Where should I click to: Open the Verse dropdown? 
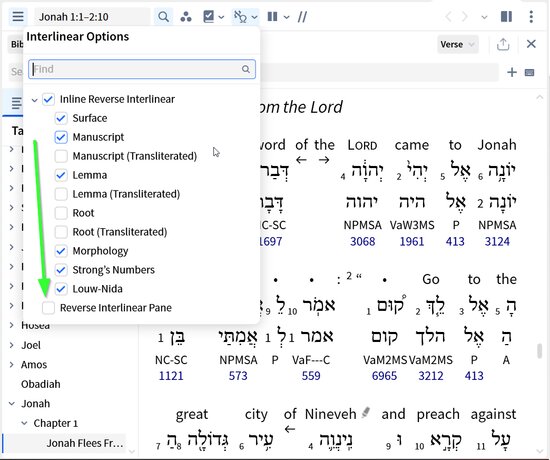[457, 45]
